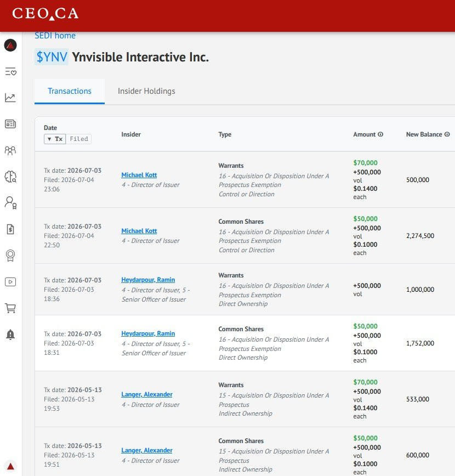Click the small red triangle icon at sidebar bottom
The height and width of the screenshot is (476, 455).
(x=10, y=466)
